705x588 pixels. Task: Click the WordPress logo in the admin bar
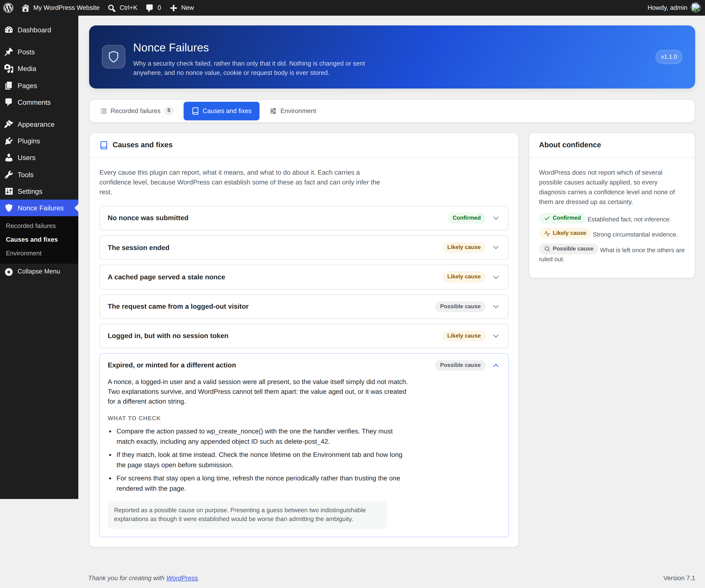[8, 8]
